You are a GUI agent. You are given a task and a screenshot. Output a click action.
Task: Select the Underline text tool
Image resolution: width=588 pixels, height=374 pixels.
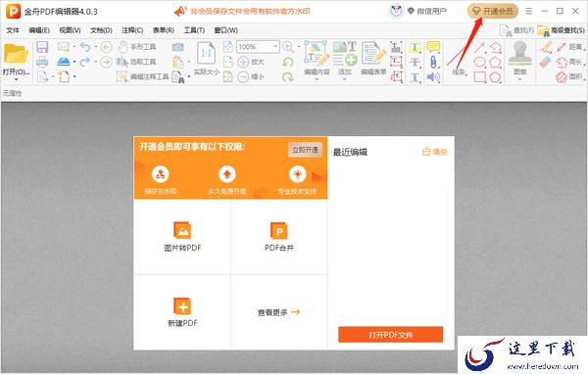click(415, 77)
